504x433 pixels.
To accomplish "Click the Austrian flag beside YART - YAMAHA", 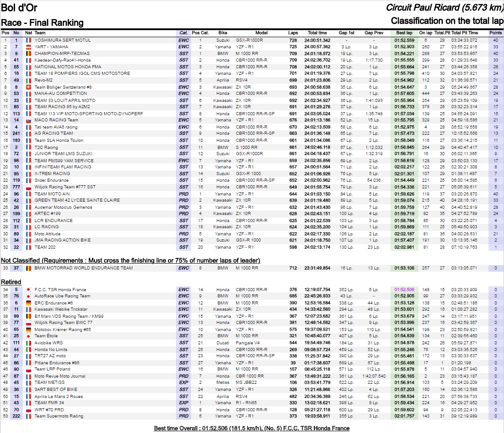I will point(29,47).
